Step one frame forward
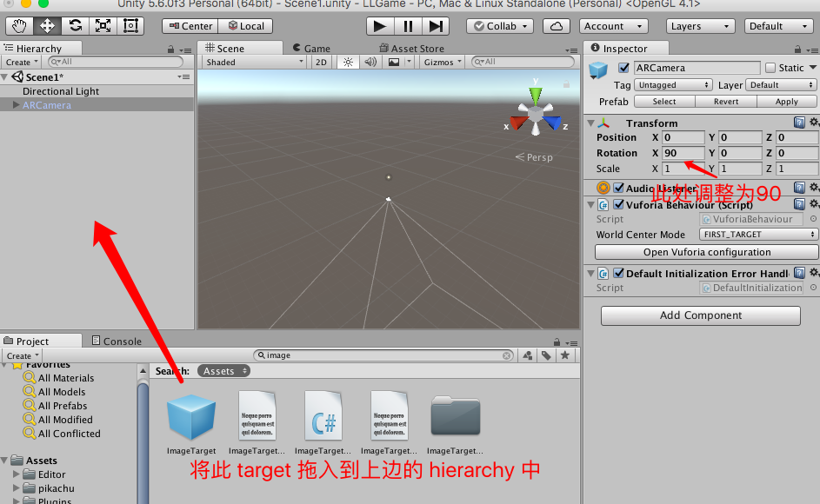Image resolution: width=820 pixels, height=504 pixels. [436, 26]
